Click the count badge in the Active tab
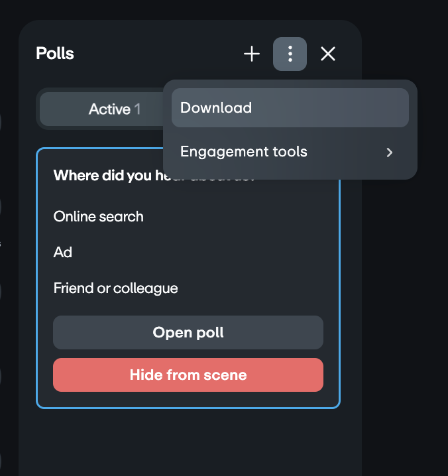Screen dimensions: 448x476 click(x=137, y=109)
